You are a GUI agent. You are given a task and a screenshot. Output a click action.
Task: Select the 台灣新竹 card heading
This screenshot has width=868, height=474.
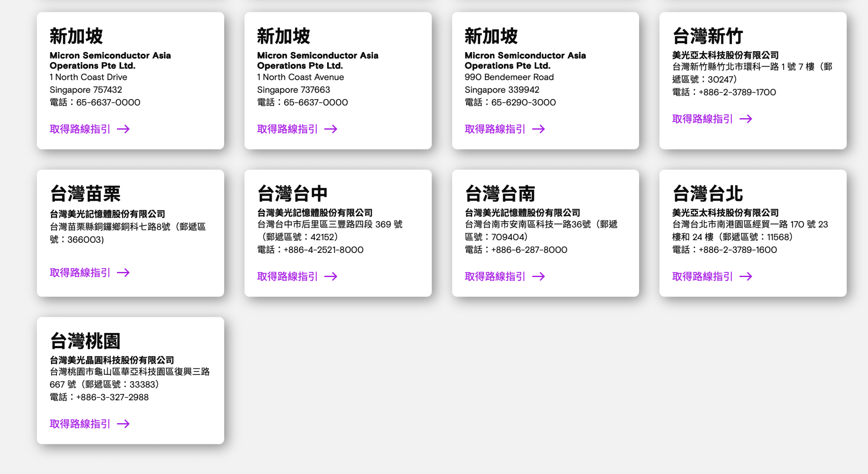(707, 36)
